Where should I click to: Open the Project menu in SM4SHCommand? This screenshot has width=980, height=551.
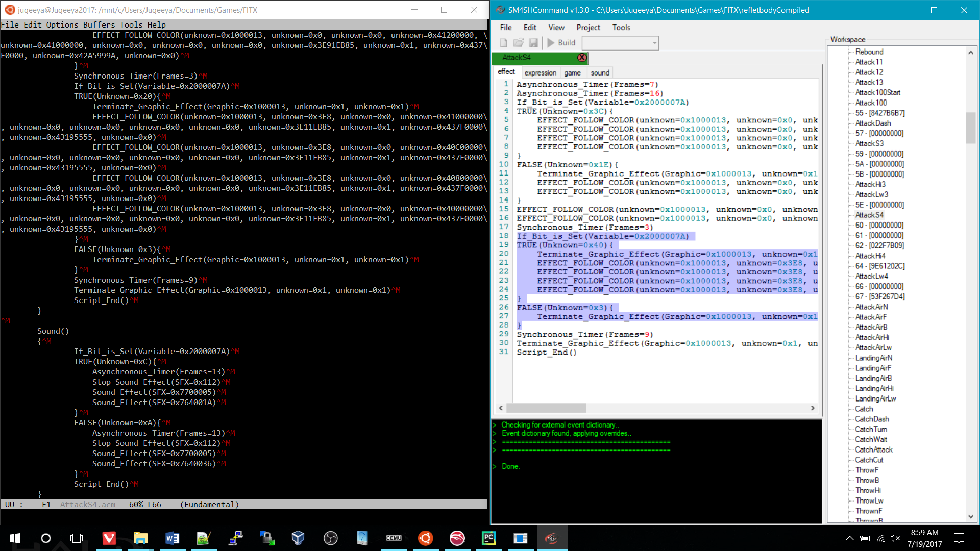click(x=589, y=28)
